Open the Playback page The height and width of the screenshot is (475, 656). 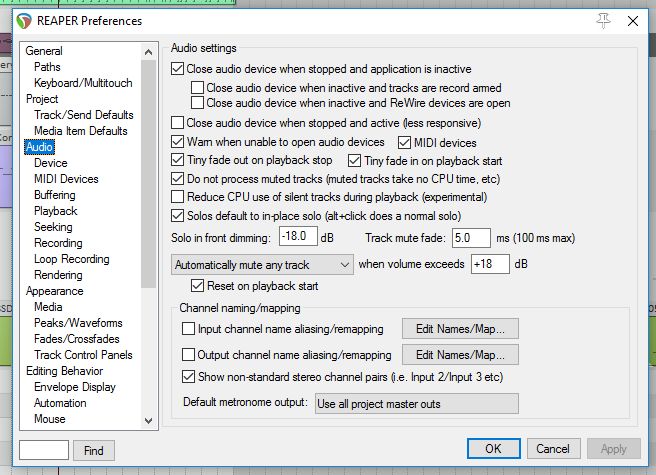tap(56, 211)
